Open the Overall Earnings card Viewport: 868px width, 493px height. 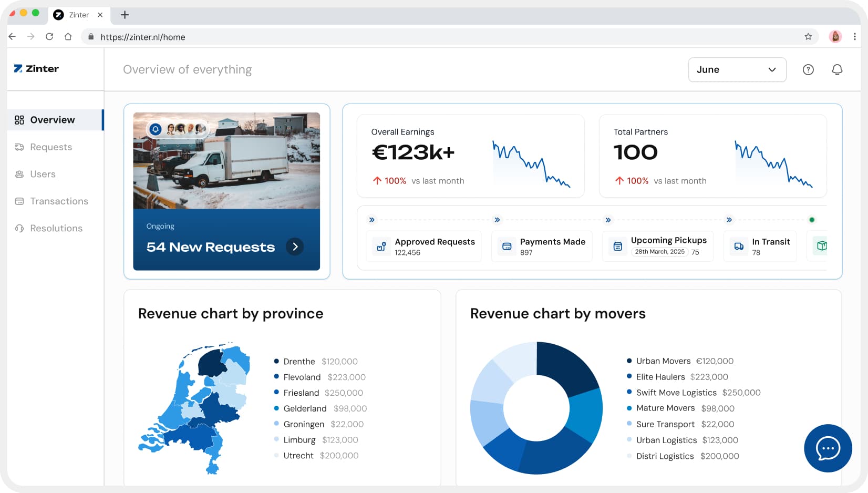[470, 156]
